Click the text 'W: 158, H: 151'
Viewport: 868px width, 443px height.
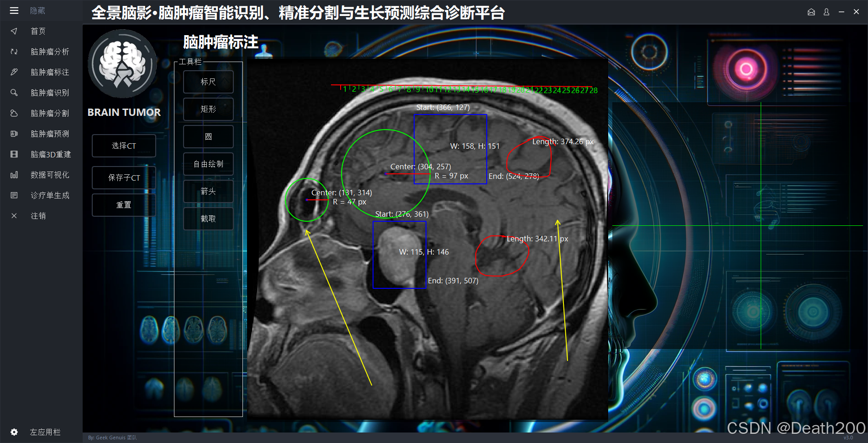click(475, 146)
